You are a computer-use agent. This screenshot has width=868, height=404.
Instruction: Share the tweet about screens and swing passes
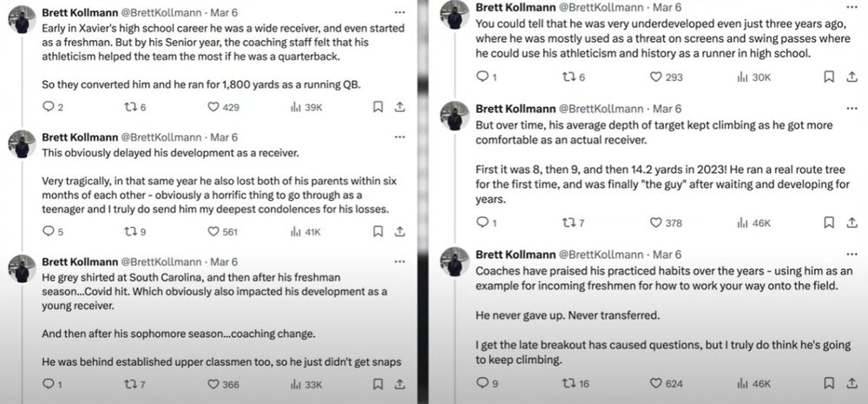[850, 77]
